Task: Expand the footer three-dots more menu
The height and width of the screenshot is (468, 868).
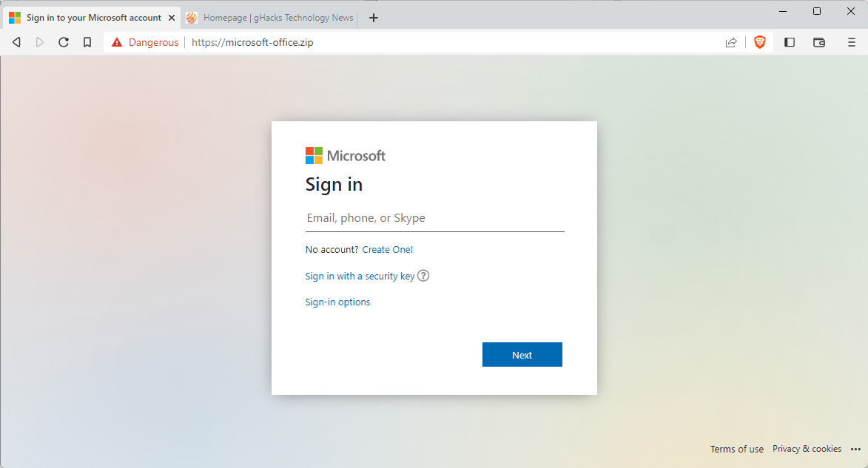Action: (856, 450)
